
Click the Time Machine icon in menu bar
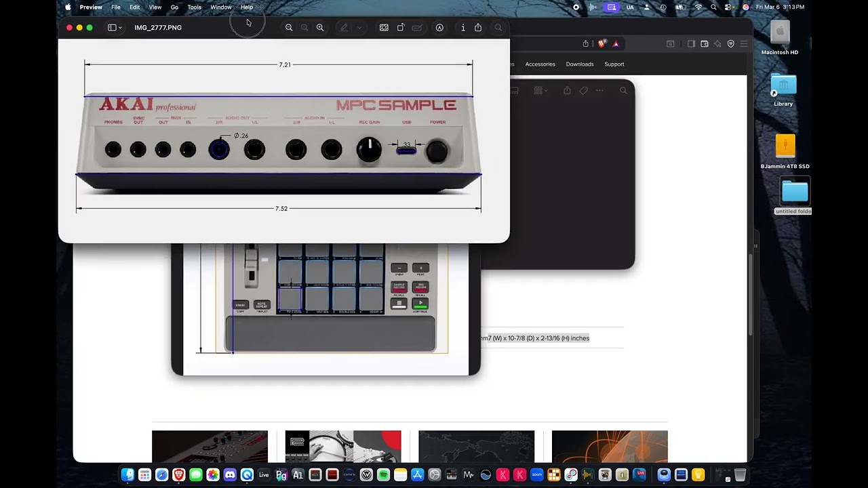coord(663,7)
